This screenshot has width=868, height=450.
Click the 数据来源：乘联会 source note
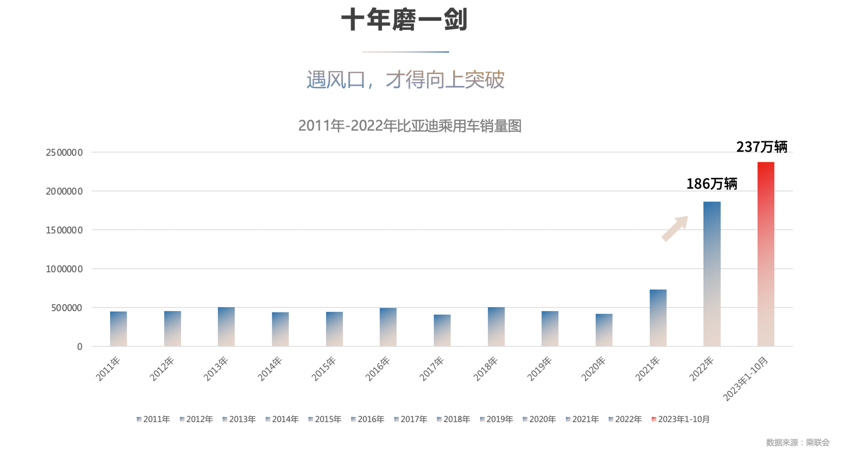click(798, 442)
